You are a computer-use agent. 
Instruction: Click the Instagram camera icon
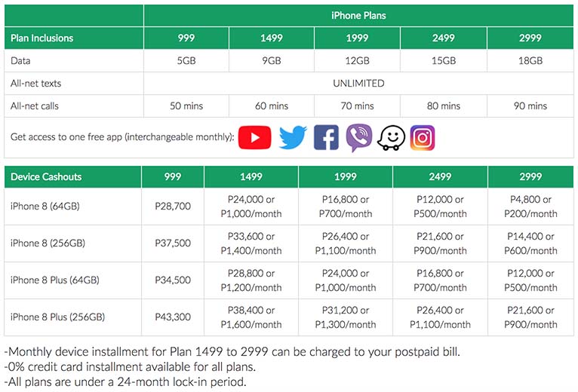coord(423,138)
